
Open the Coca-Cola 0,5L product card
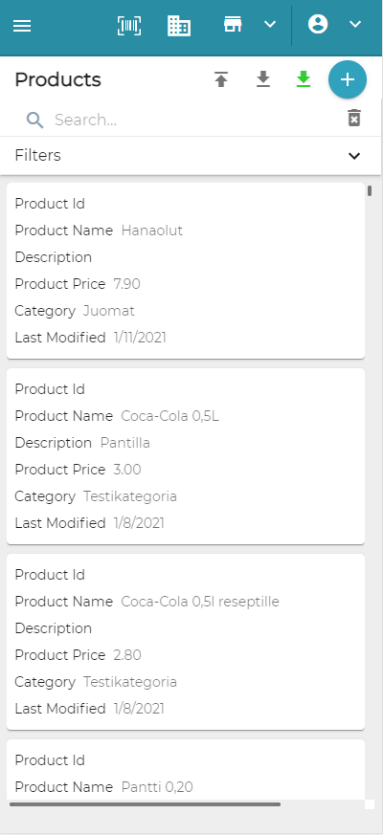[x=185, y=456]
